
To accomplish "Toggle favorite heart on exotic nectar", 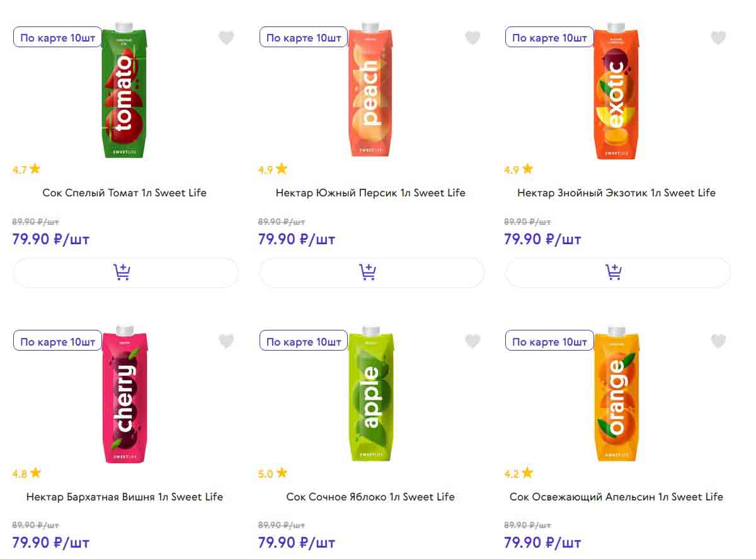I will 718,38.
